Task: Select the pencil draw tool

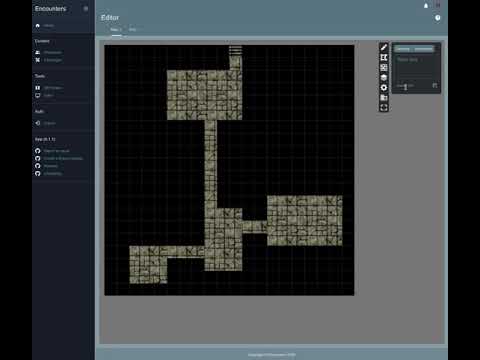Action: [x=384, y=47]
